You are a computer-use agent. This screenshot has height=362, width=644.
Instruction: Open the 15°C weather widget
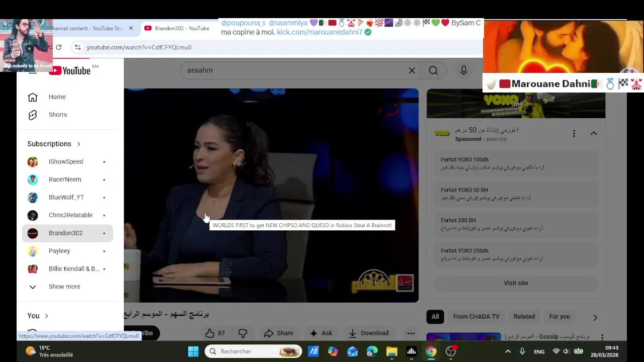coord(49,351)
